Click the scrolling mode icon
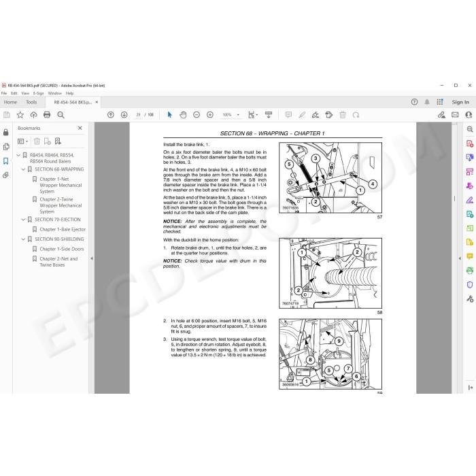The height and width of the screenshot is (476, 476). [269, 115]
